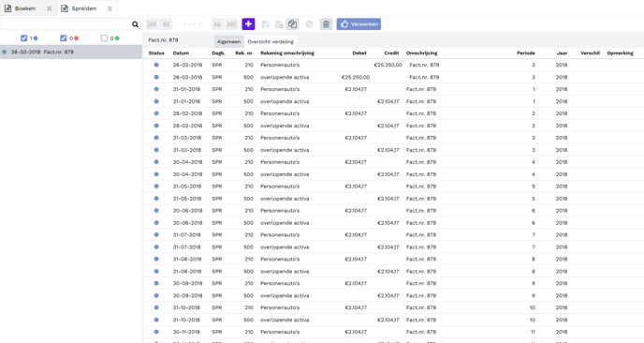
Task: Click status dot of first 26-03-2018 row
Action: pos(156,65)
